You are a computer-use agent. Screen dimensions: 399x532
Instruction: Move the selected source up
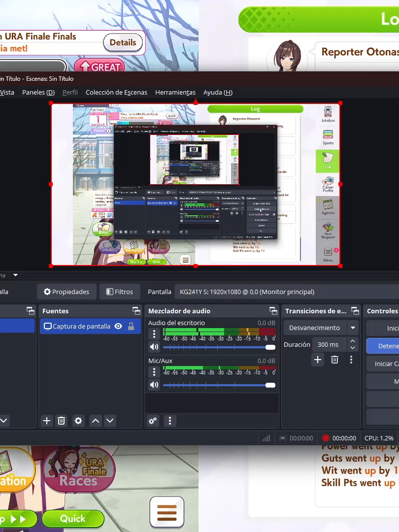coord(96,421)
